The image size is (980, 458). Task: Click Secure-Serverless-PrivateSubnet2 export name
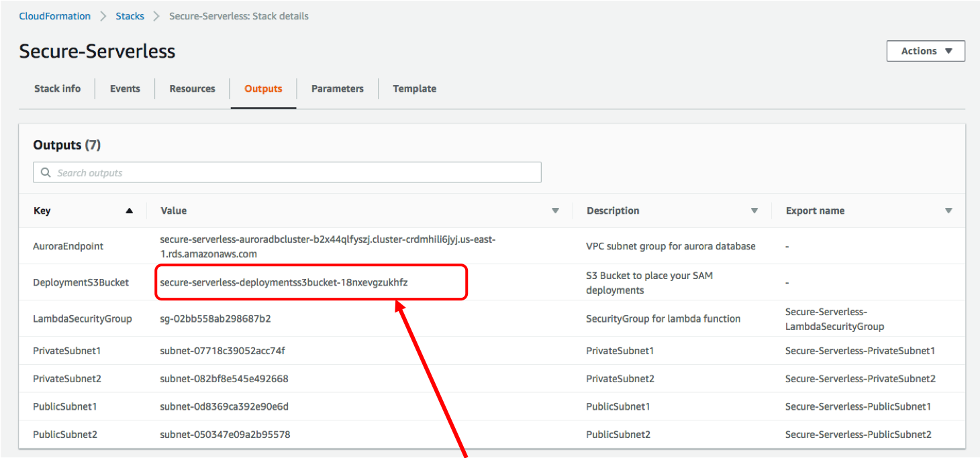(861, 379)
